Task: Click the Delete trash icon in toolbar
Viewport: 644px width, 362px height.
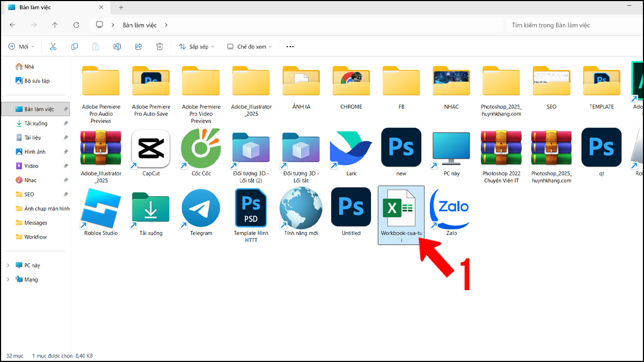Action: pos(159,47)
